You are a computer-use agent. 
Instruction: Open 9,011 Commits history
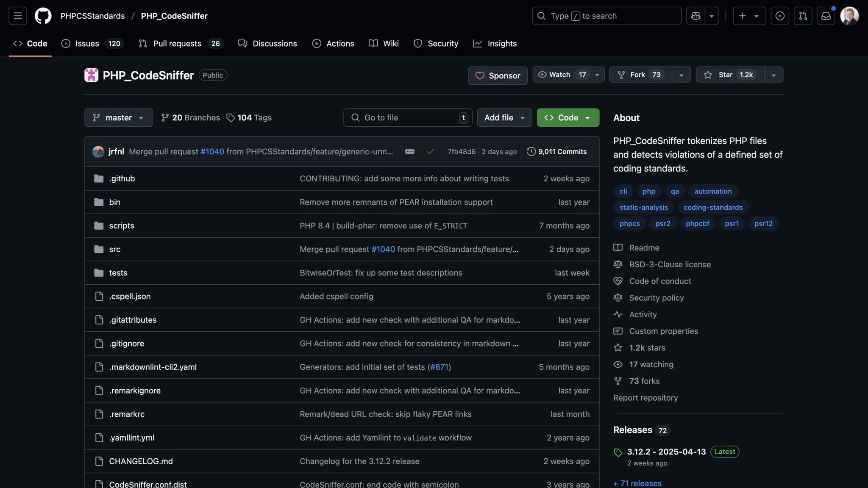click(556, 152)
